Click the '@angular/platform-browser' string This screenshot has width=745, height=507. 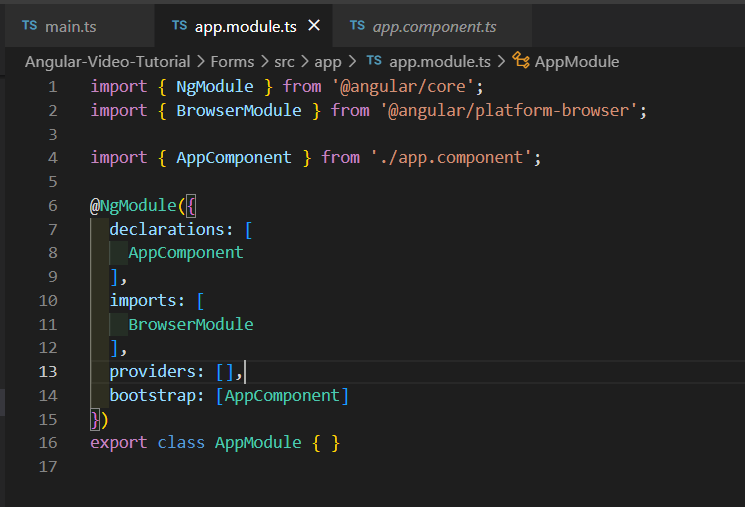508,111
